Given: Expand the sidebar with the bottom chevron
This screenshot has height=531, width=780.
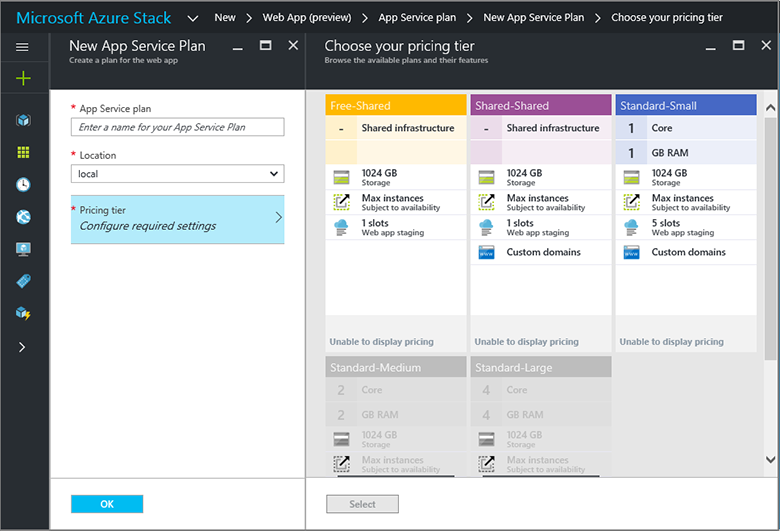Looking at the screenshot, I should pyautogui.click(x=23, y=347).
